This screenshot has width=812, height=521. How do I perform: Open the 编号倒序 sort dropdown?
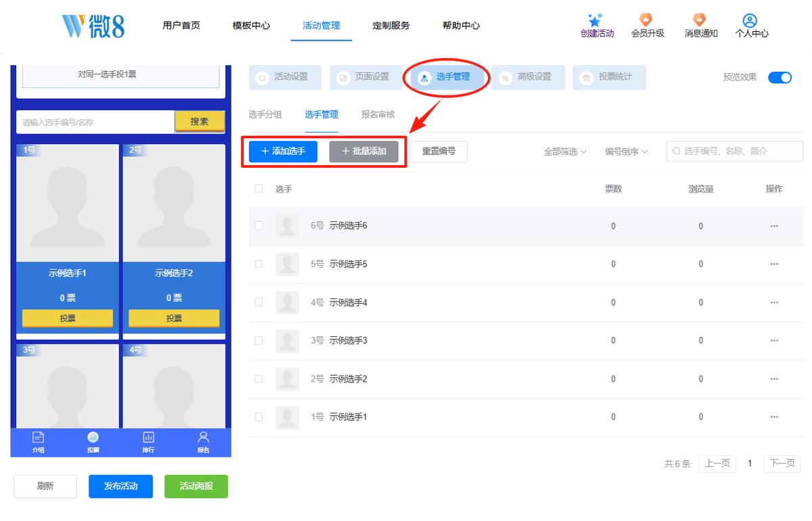click(x=627, y=152)
